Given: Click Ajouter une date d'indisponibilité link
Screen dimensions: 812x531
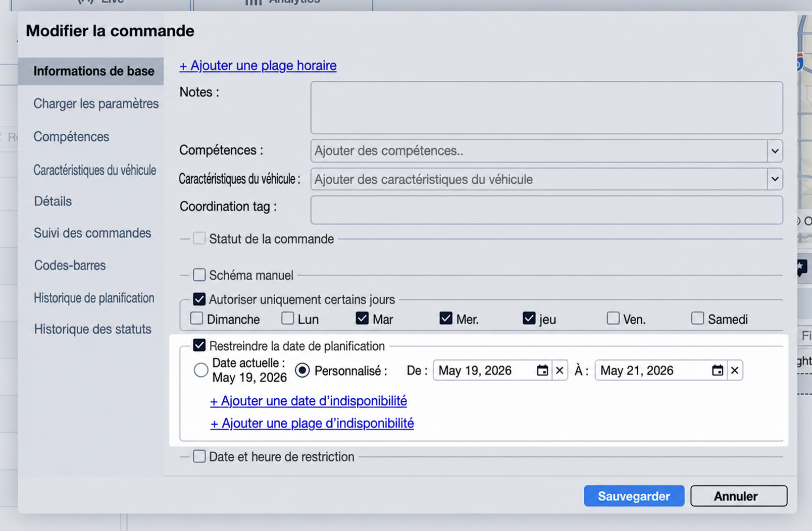Looking at the screenshot, I should (x=309, y=401).
